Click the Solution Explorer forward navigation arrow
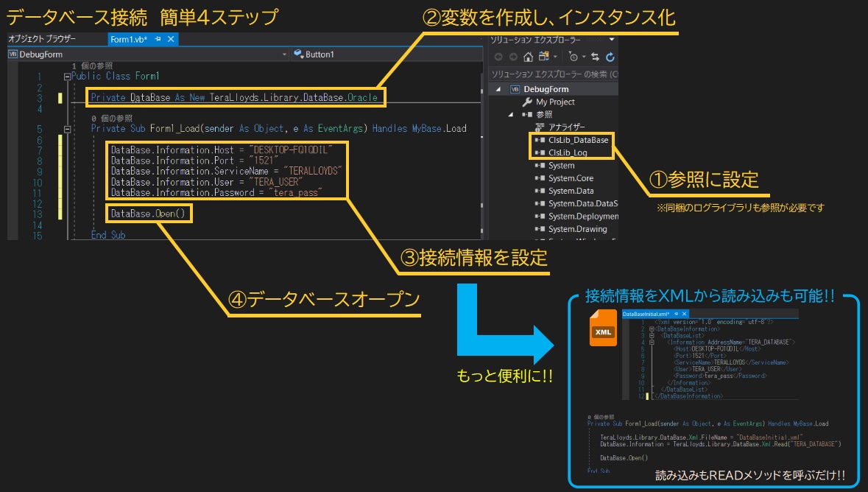The image size is (868, 492). [x=513, y=57]
